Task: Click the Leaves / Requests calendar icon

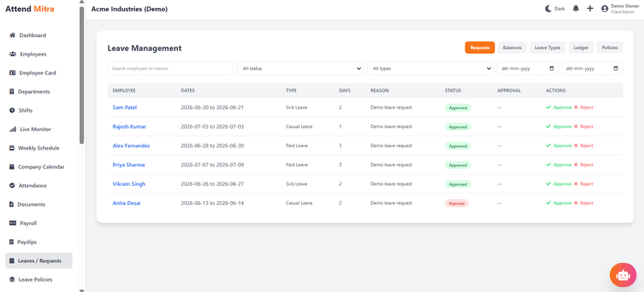Action: (11, 261)
